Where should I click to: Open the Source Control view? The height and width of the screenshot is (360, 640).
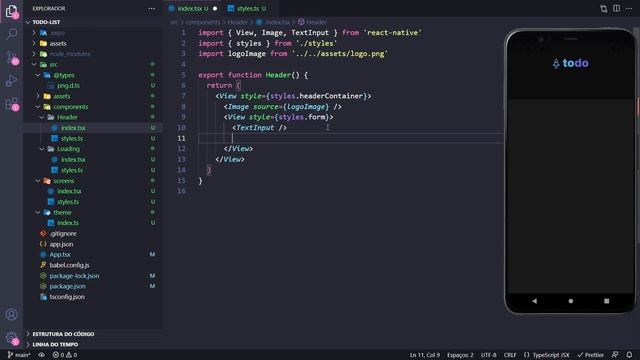point(11,57)
